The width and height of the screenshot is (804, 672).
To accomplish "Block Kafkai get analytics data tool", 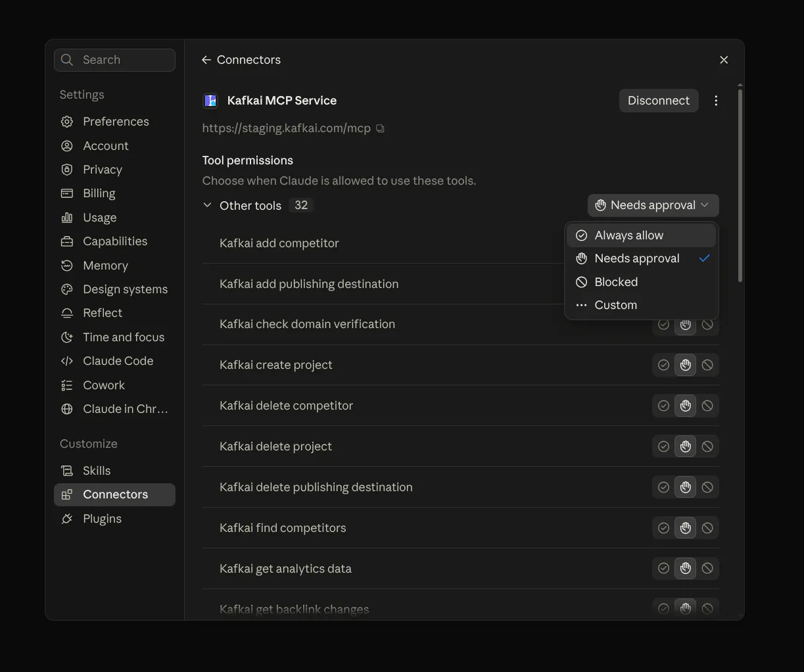I will [707, 569].
